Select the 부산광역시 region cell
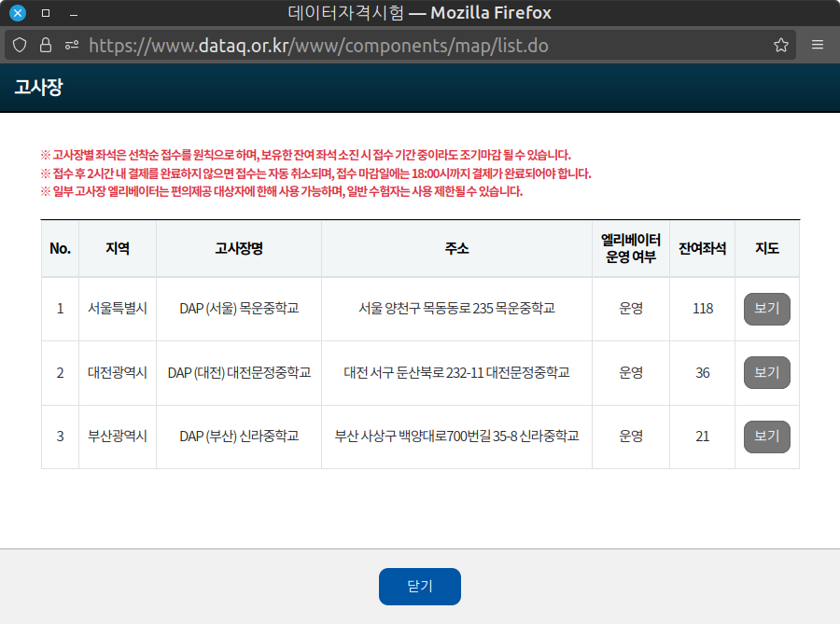840x624 pixels. tap(118, 437)
